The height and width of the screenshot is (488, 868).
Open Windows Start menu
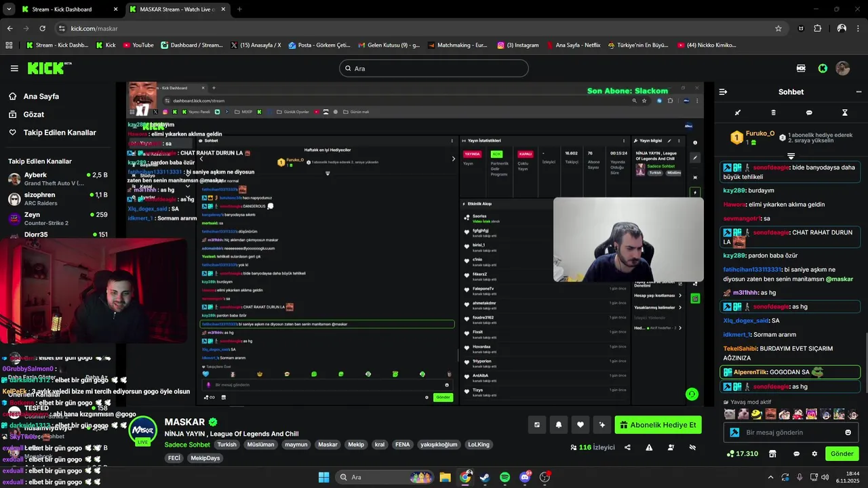[323, 477]
